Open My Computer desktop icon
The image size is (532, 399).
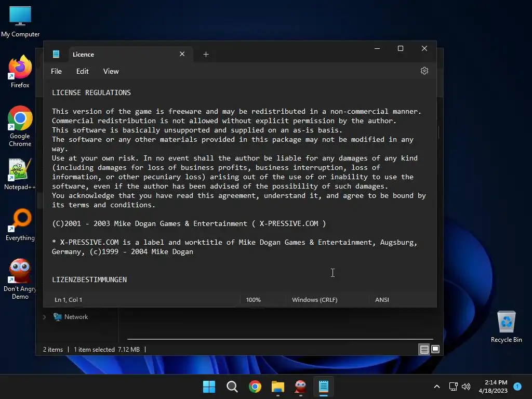[x=20, y=21]
